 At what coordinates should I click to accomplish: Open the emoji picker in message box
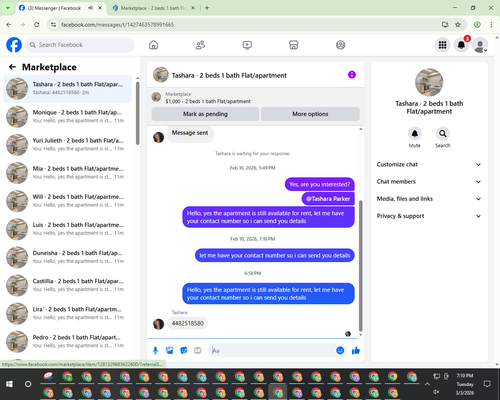340,350
